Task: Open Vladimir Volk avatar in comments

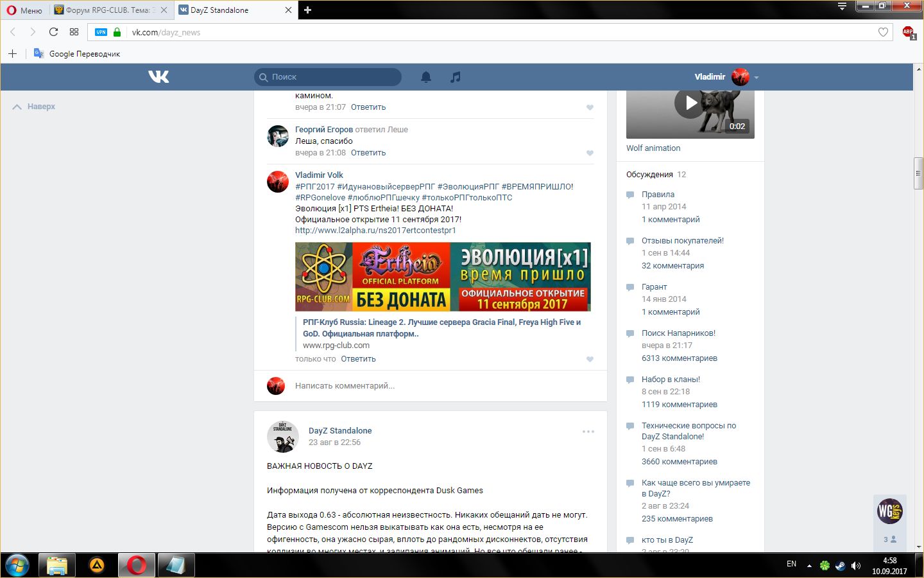Action: tap(278, 182)
